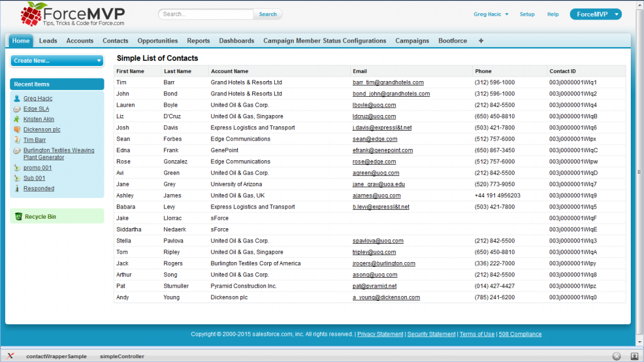
Task: Open the Dashboards tab
Action: coord(236,41)
